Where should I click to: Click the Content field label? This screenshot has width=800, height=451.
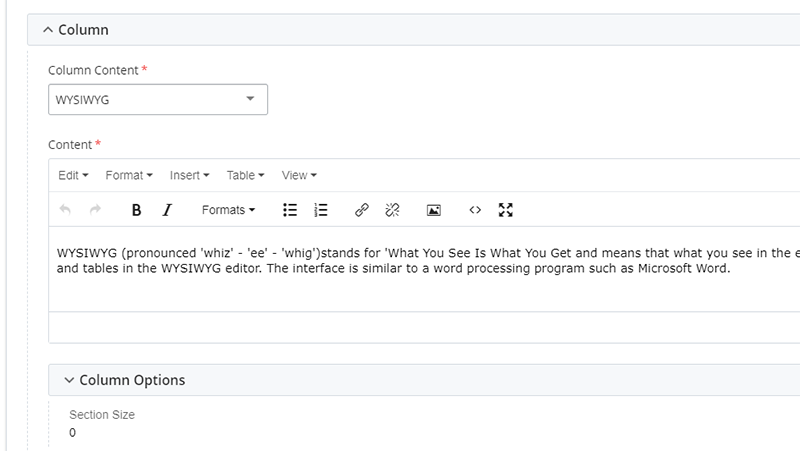70,144
